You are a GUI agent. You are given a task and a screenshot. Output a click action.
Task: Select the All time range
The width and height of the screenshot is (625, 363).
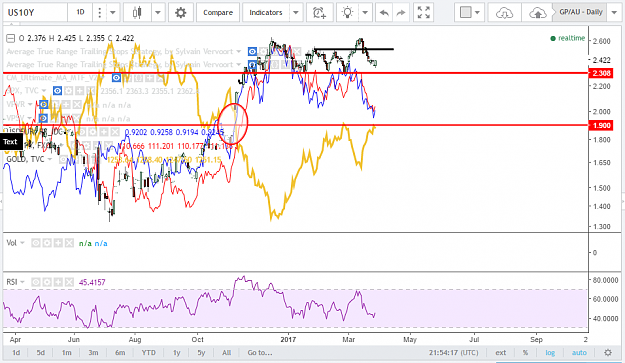[x=226, y=353]
